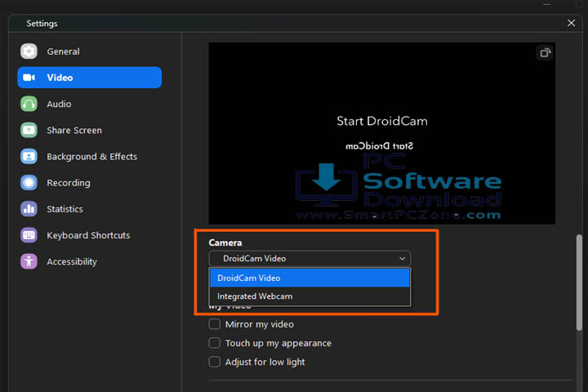Click the Statistics bar chart icon
Screen dimensions: 588x392
(x=29, y=209)
